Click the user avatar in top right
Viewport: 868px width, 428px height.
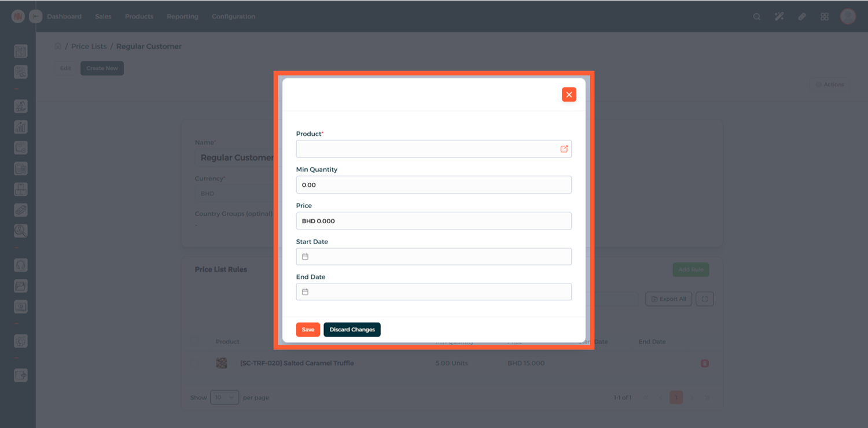848,17
